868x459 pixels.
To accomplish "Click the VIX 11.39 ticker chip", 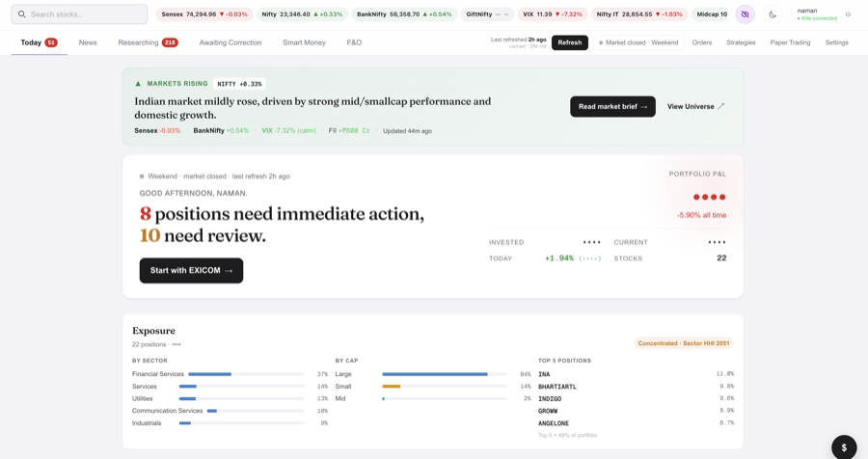I will click(553, 14).
